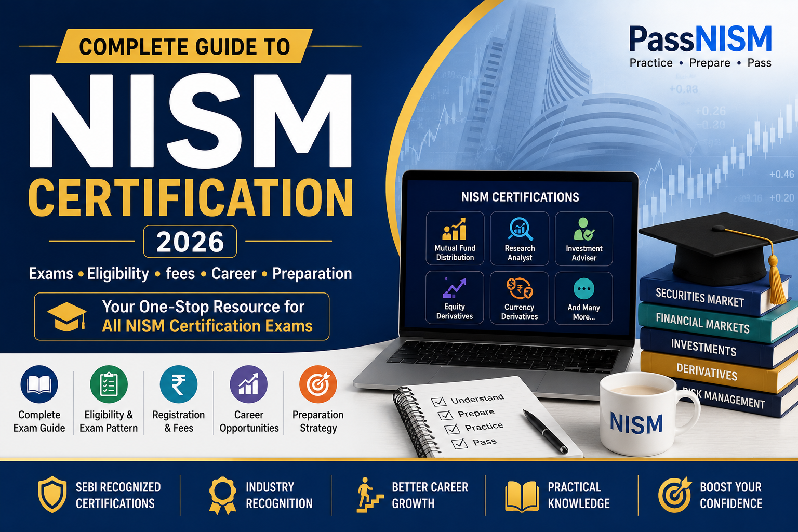Click the large white NISM heading

190,121
